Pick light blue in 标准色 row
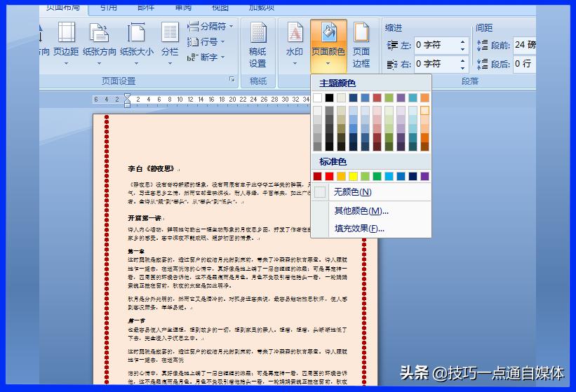 (389, 177)
